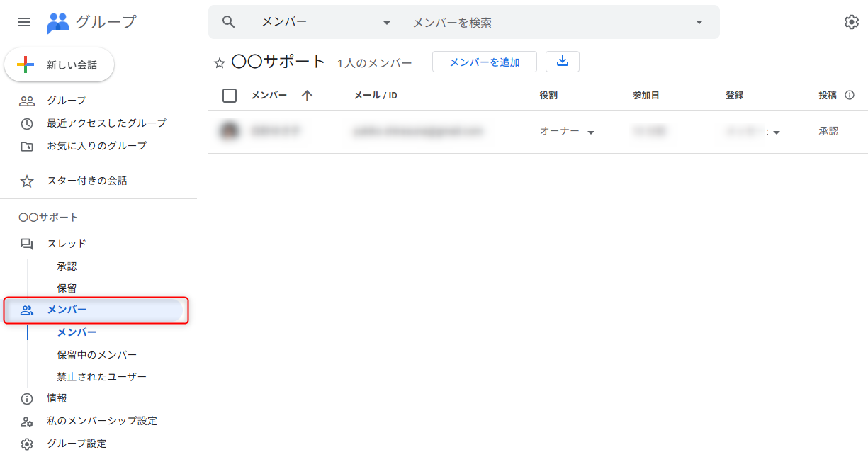Click the settings gear icon
Viewport: 868px width, 474px height.
tap(851, 22)
